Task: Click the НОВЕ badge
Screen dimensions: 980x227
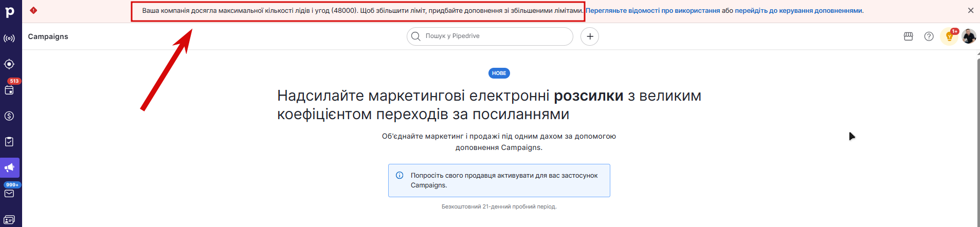Action: click(499, 73)
